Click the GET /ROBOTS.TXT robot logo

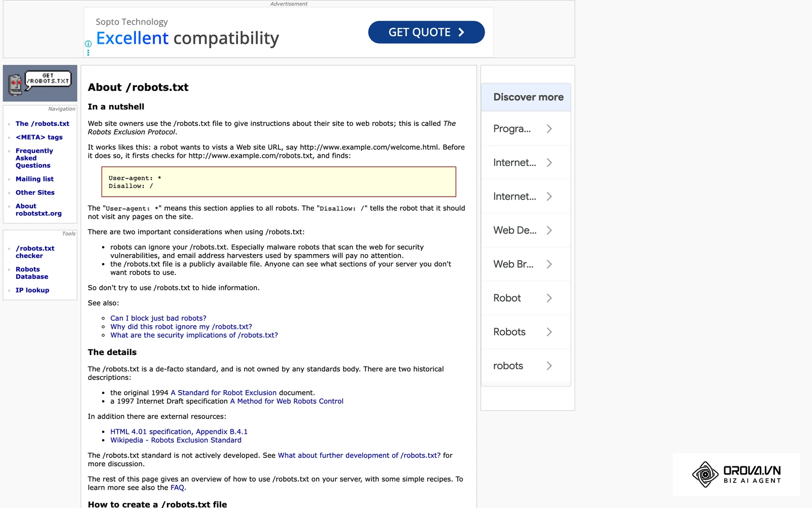(40, 83)
